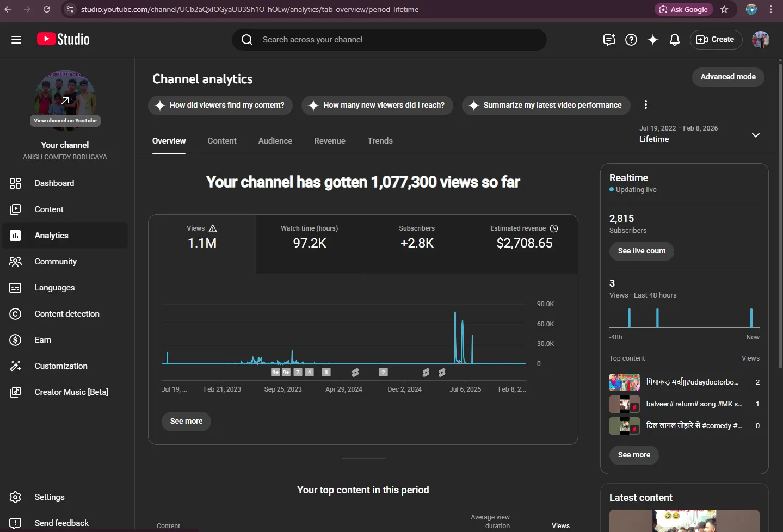Go to Earn section in sidebar
The width and height of the screenshot is (783, 532).
tap(65, 340)
